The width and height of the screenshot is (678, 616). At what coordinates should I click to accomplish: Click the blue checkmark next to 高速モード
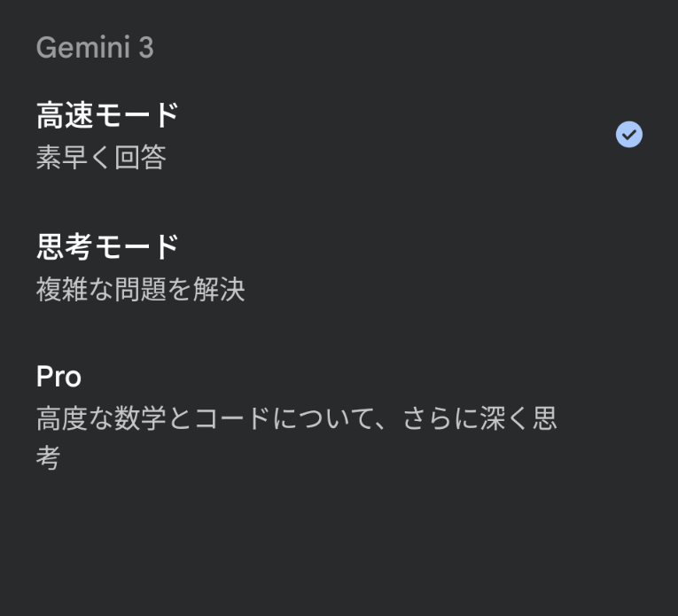pyautogui.click(x=628, y=135)
